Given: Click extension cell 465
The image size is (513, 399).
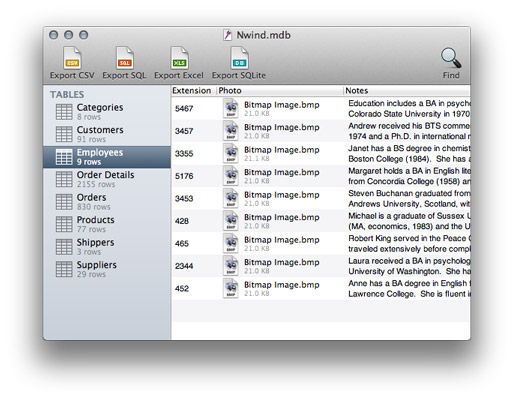Looking at the screenshot, I should point(182,244).
